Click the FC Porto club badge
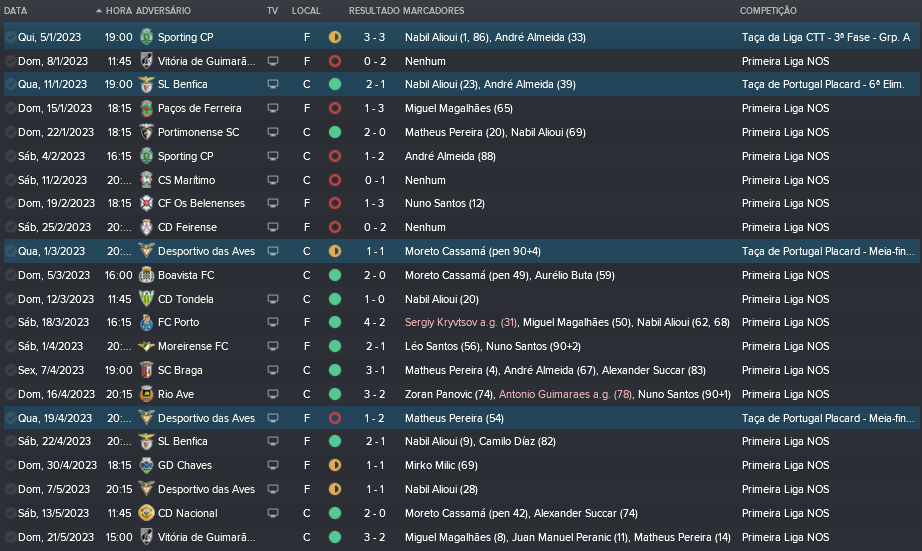 pyautogui.click(x=147, y=322)
